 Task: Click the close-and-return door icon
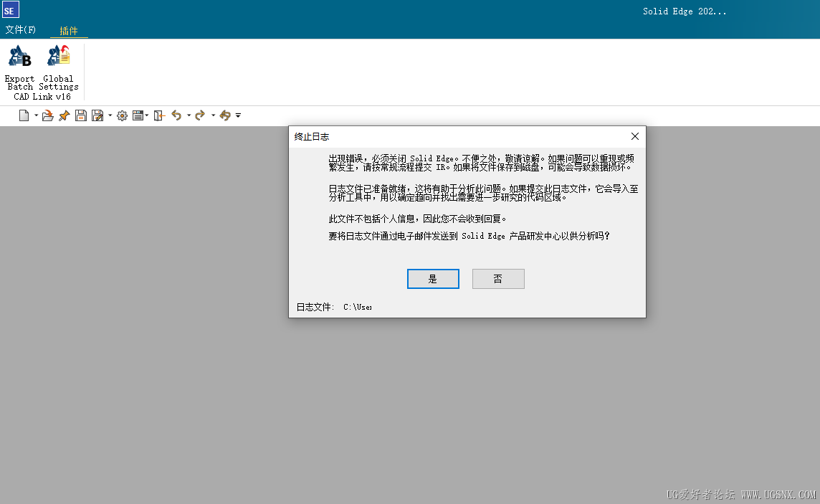pos(160,115)
